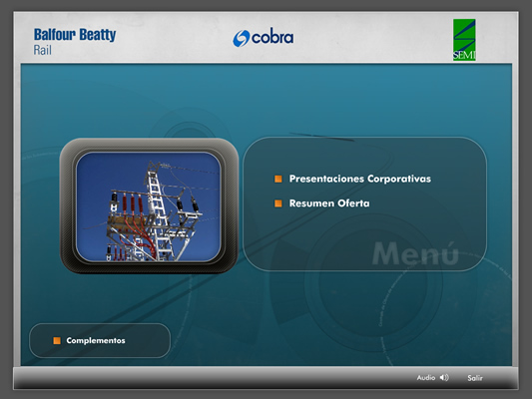Image resolution: width=532 pixels, height=399 pixels.
Task: Click orange square beside Presentaciones Corporativas
Action: [278, 179]
